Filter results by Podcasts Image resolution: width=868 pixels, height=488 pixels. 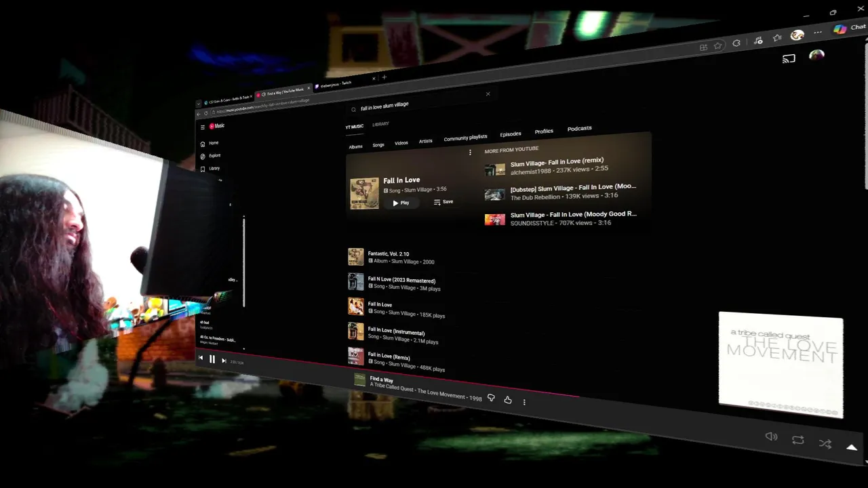(580, 128)
